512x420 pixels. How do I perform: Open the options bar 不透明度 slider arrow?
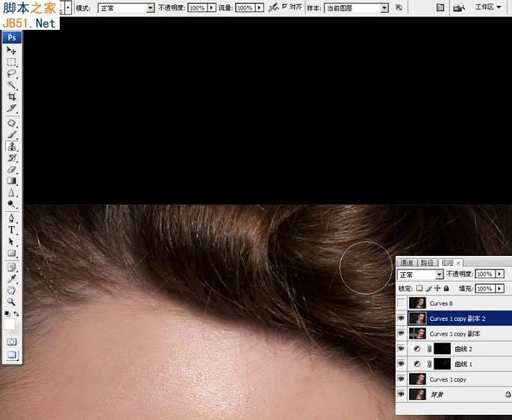click(212, 7)
